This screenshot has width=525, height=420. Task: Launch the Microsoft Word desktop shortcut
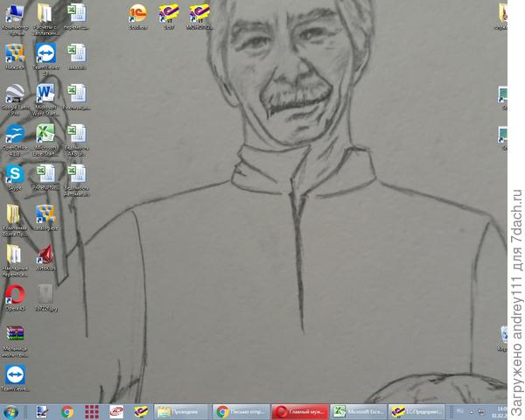click(45, 94)
